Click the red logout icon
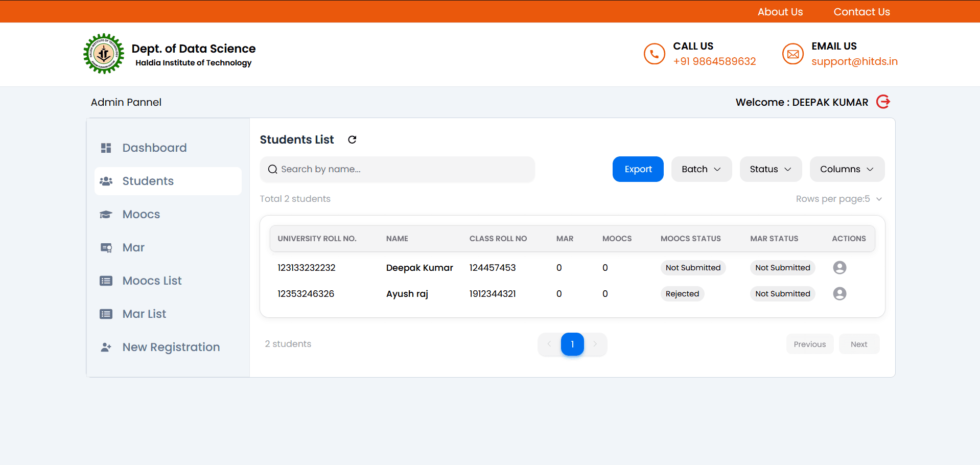Image resolution: width=980 pixels, height=465 pixels. coord(883,102)
